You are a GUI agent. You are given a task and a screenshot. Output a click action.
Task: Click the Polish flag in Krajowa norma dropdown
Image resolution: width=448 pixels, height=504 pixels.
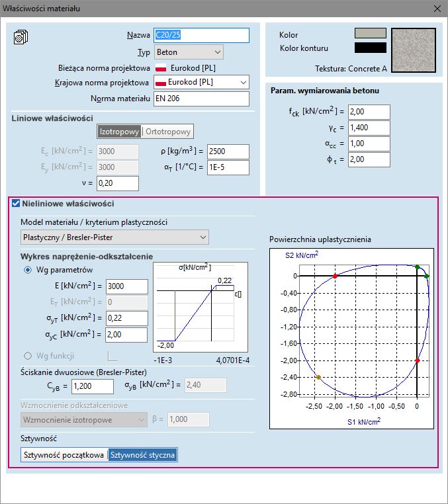click(x=159, y=83)
